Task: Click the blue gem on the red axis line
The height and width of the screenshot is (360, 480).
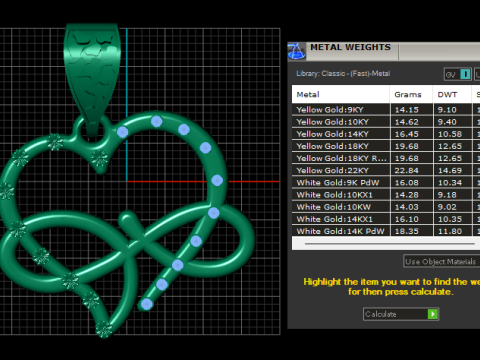Action: [217, 181]
